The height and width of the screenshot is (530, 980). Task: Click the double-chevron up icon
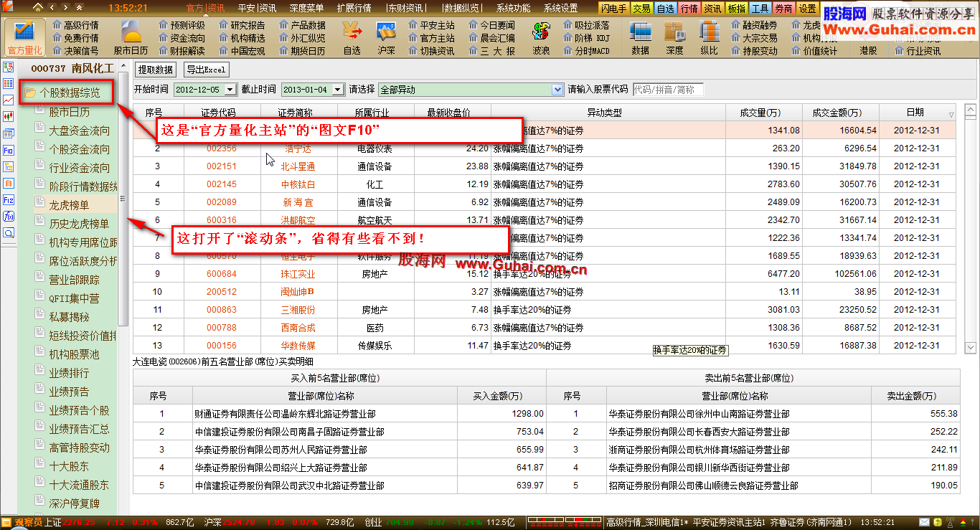[80, 7]
